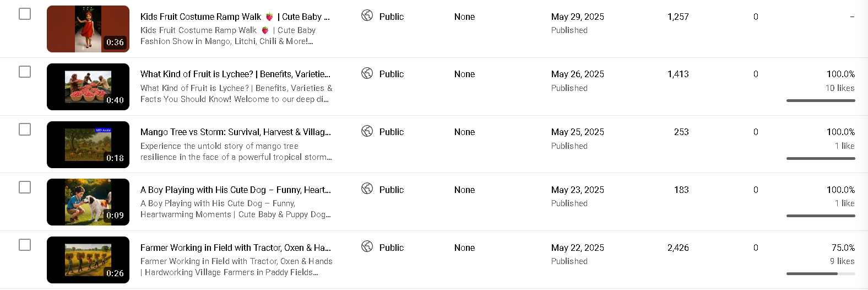Tick the checkbox for the Lychee video
This screenshot has width=868, height=290.
(25, 72)
